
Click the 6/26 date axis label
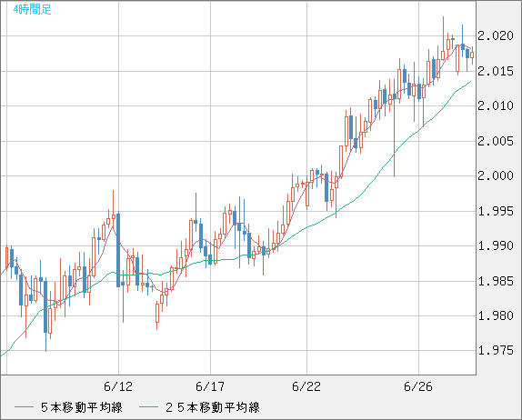(418, 386)
